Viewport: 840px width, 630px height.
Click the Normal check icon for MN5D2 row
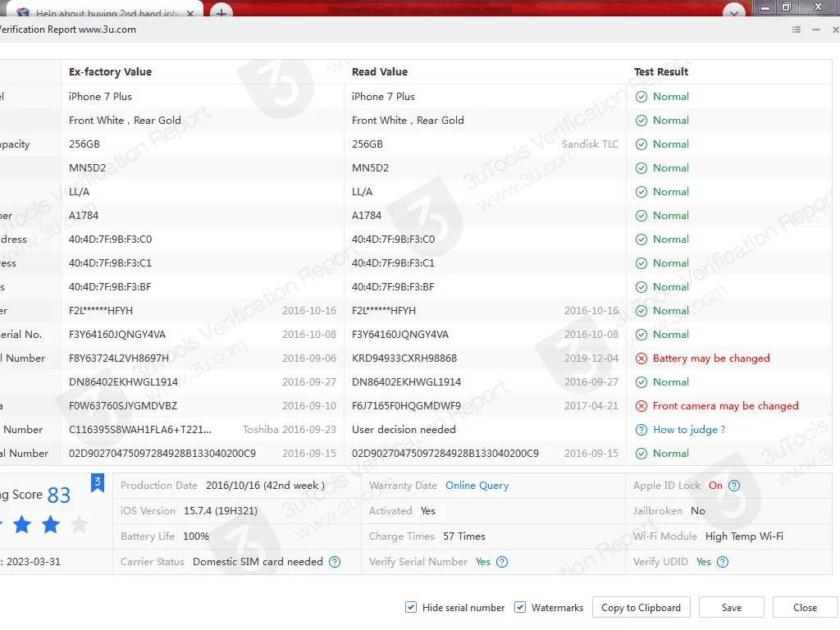tap(641, 168)
